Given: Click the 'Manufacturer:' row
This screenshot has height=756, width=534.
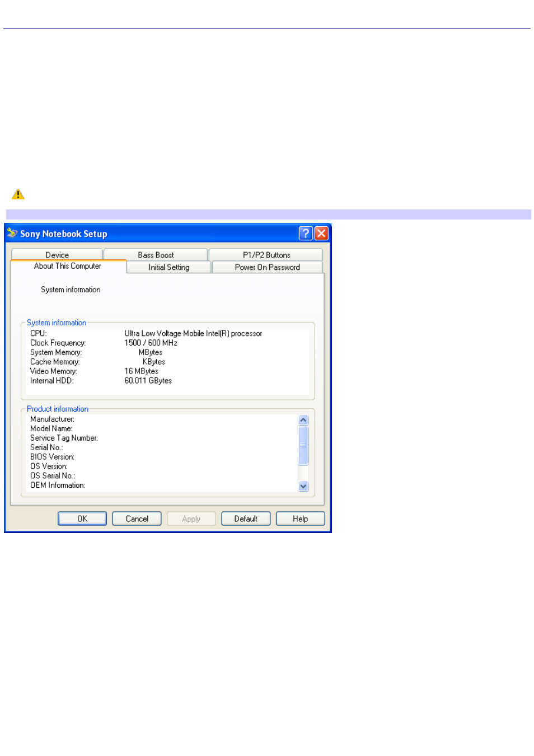Looking at the screenshot, I should click(52, 419).
